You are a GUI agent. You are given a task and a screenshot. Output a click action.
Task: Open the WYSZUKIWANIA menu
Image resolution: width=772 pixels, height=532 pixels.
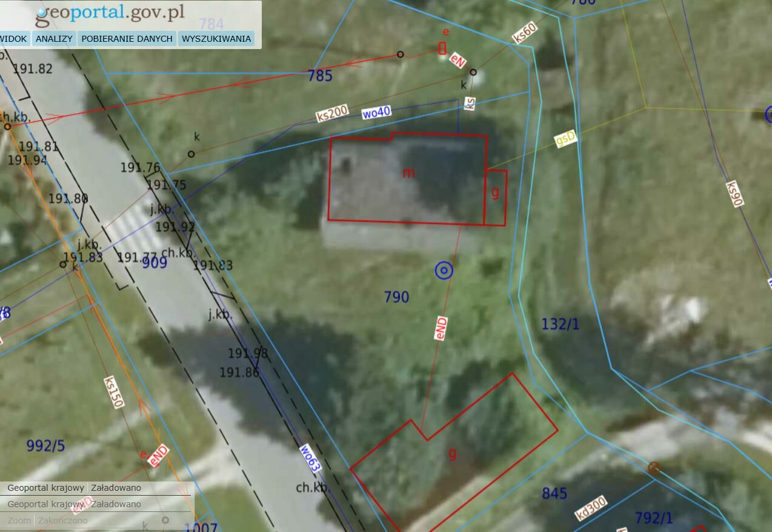pos(216,39)
